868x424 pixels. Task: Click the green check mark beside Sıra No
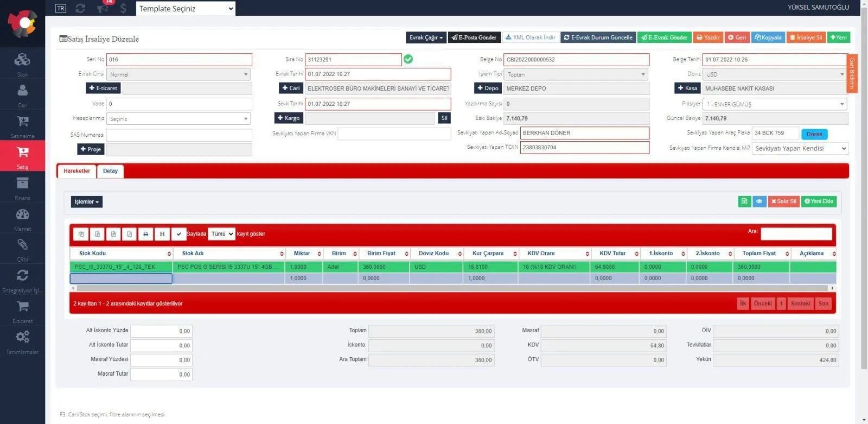(409, 59)
